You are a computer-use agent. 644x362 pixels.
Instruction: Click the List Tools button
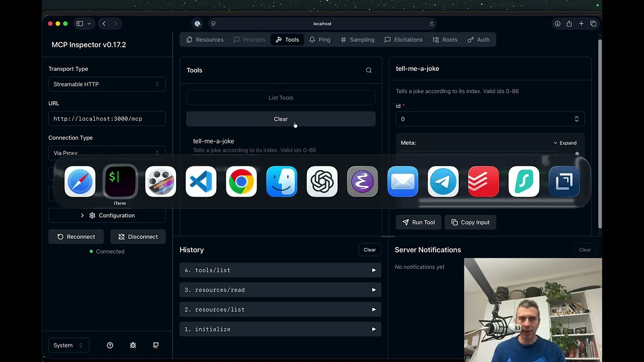pyautogui.click(x=281, y=98)
